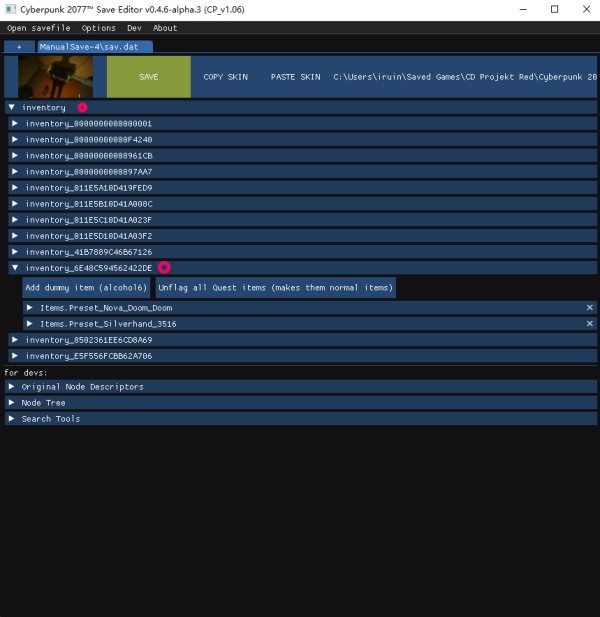The height and width of the screenshot is (617, 600).
Task: Click the plus tab to add savefile
Action: tap(19, 46)
